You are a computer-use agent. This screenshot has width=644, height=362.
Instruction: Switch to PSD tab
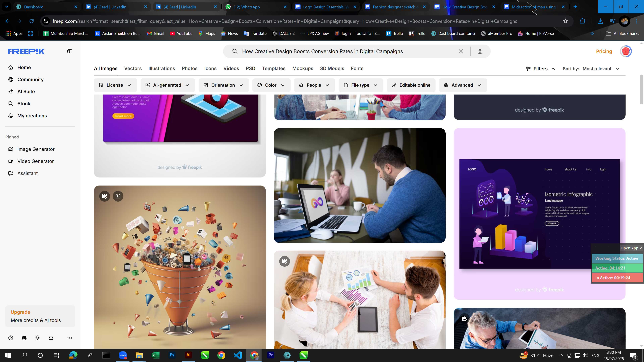click(250, 68)
